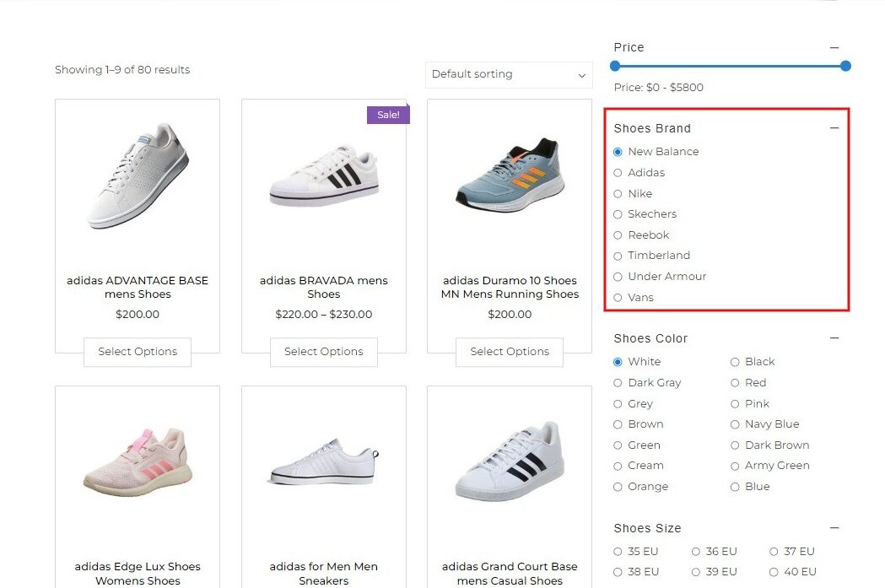Filter by Red shoe color

tap(734, 383)
